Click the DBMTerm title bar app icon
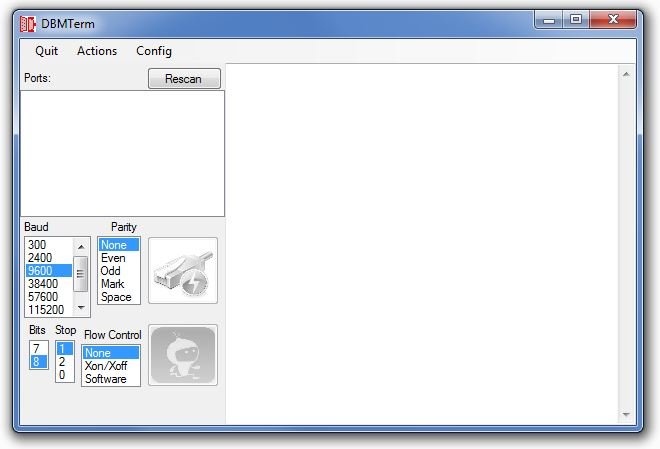The height and width of the screenshot is (449, 660). [x=28, y=24]
